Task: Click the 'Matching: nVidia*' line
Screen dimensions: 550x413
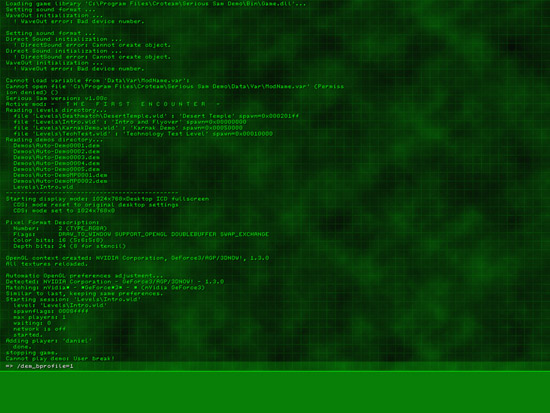Action: coord(105,287)
